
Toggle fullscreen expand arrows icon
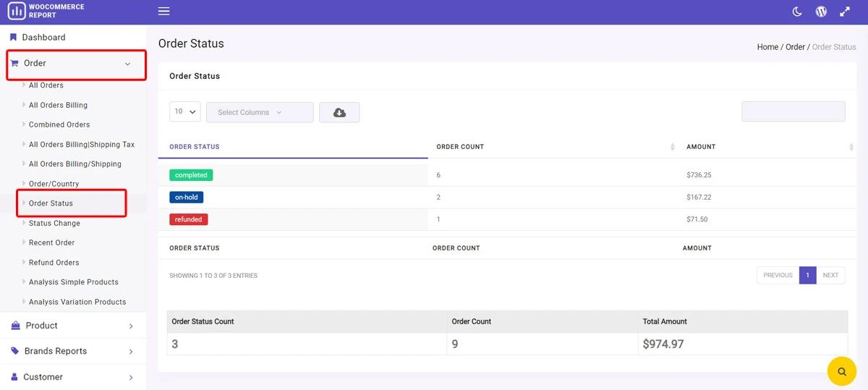[845, 12]
